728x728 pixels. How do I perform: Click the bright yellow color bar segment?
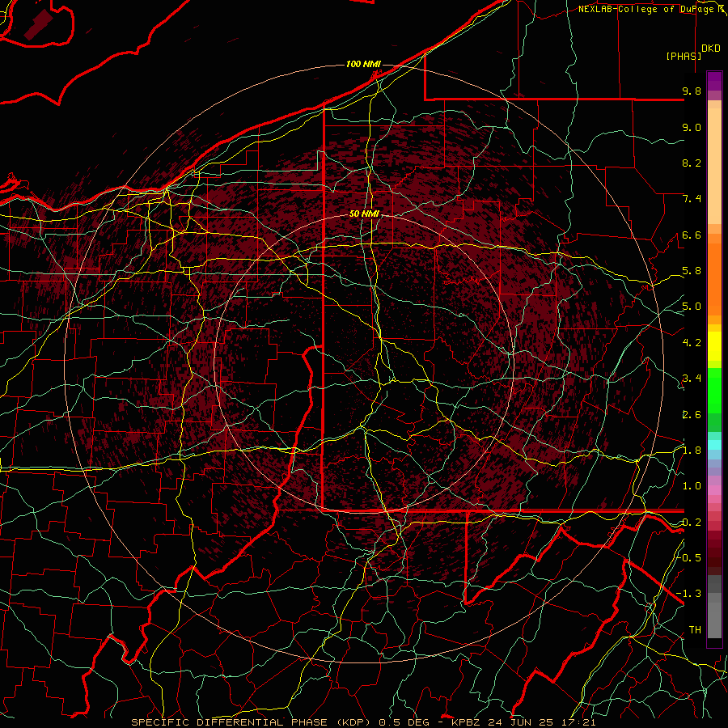click(714, 346)
